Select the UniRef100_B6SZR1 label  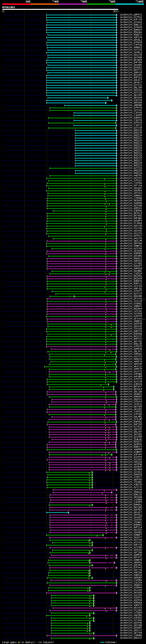pos(131,75)
